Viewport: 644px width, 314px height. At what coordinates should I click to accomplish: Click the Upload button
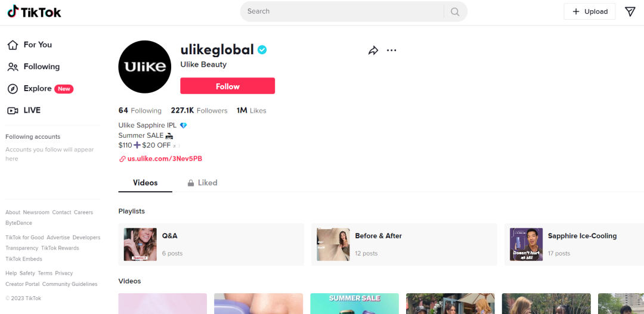click(589, 11)
